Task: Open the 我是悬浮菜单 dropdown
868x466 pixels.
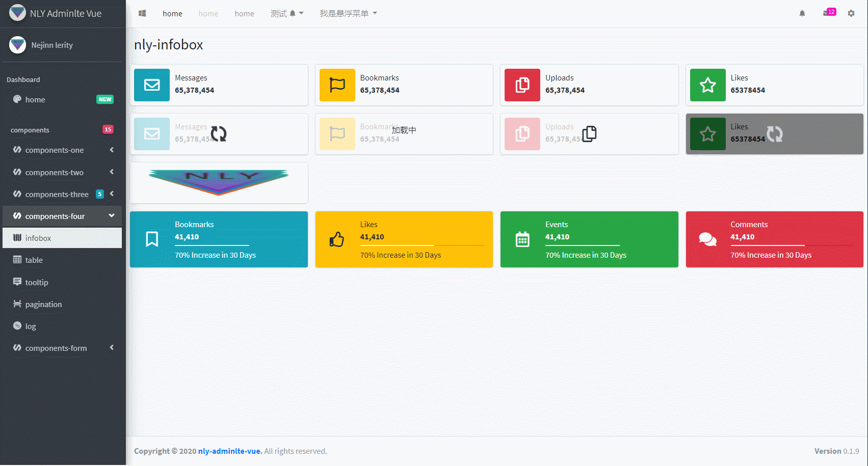Action: pos(348,14)
